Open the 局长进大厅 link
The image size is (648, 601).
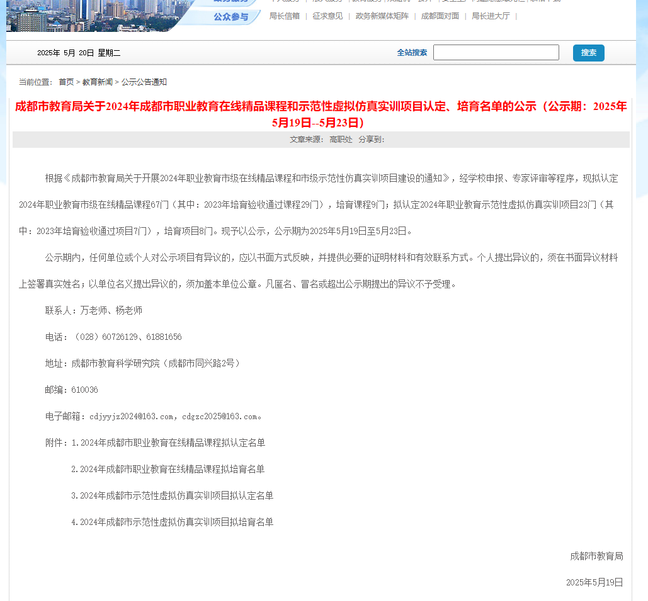(491, 16)
